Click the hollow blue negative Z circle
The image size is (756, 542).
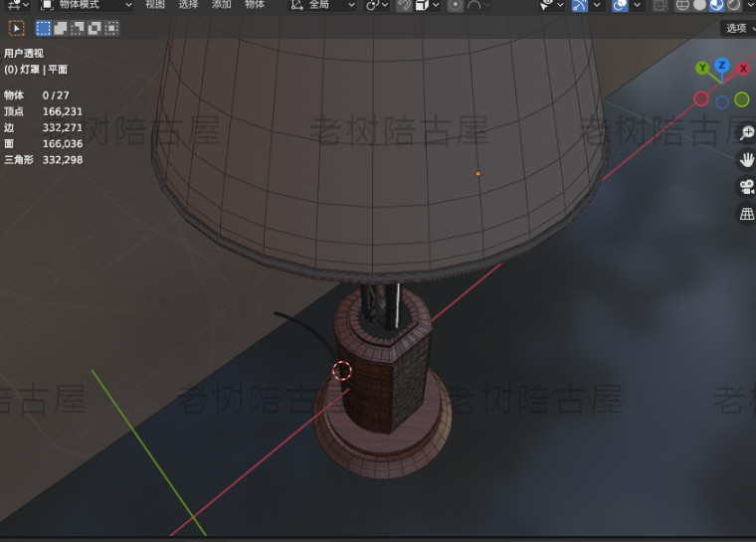tap(722, 102)
